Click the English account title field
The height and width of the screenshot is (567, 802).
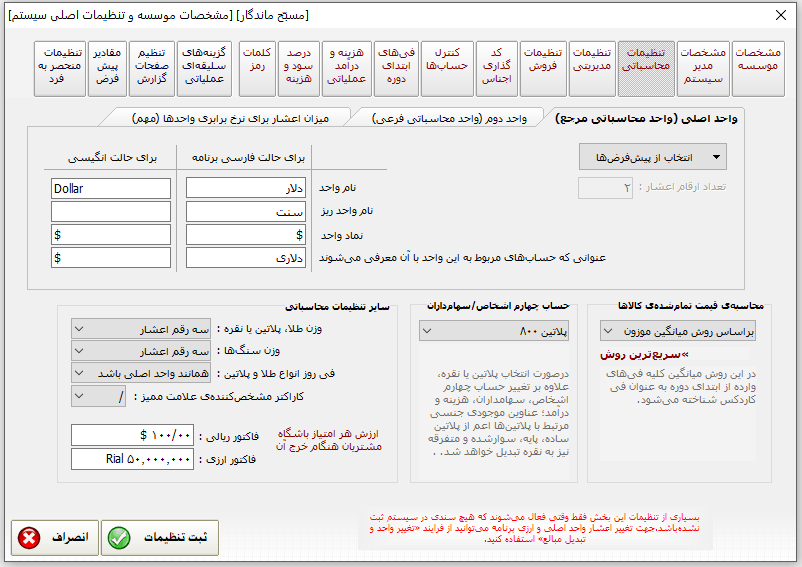point(111,258)
